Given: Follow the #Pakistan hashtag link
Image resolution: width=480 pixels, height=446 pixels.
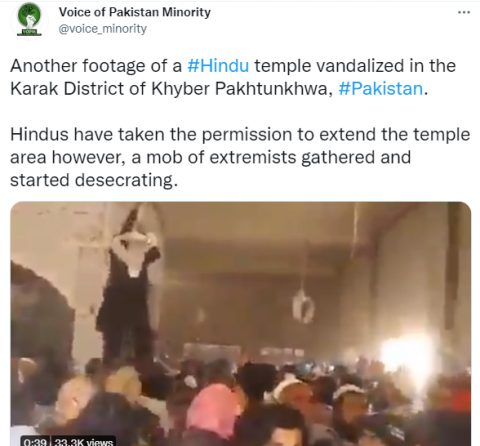Looking at the screenshot, I should (x=381, y=89).
